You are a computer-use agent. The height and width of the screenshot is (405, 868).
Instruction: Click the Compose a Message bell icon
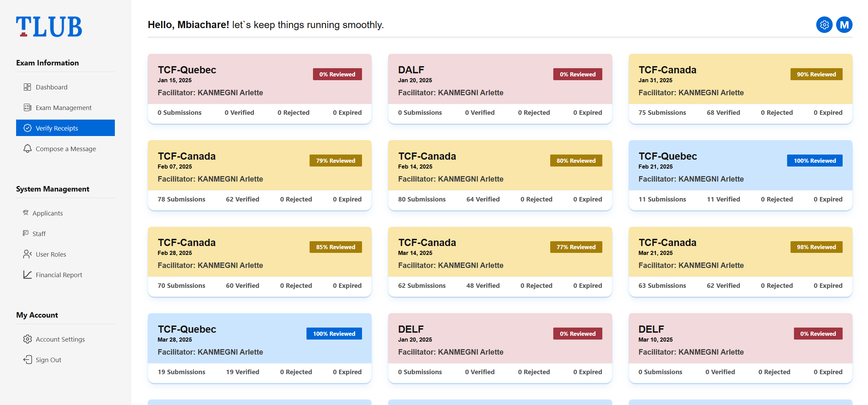coord(27,149)
